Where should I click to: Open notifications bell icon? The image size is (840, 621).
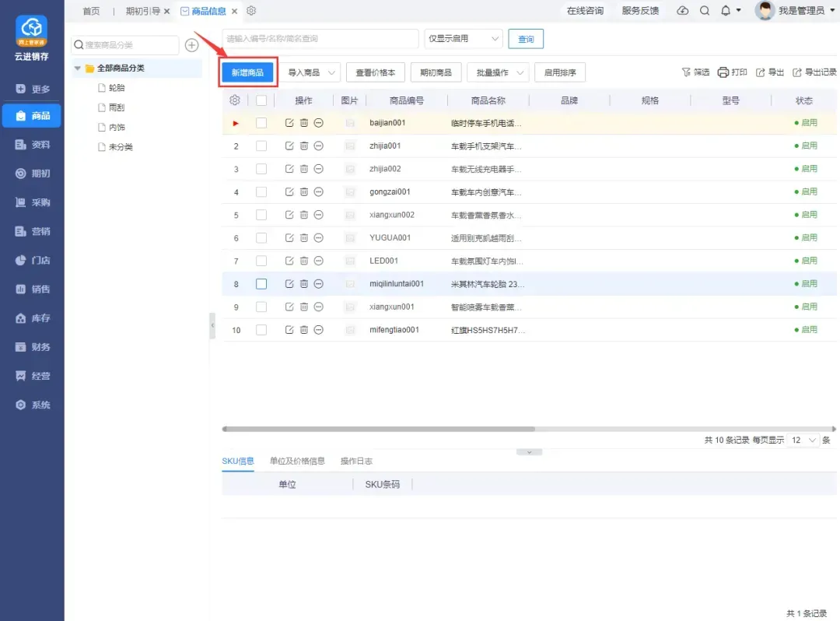point(726,11)
